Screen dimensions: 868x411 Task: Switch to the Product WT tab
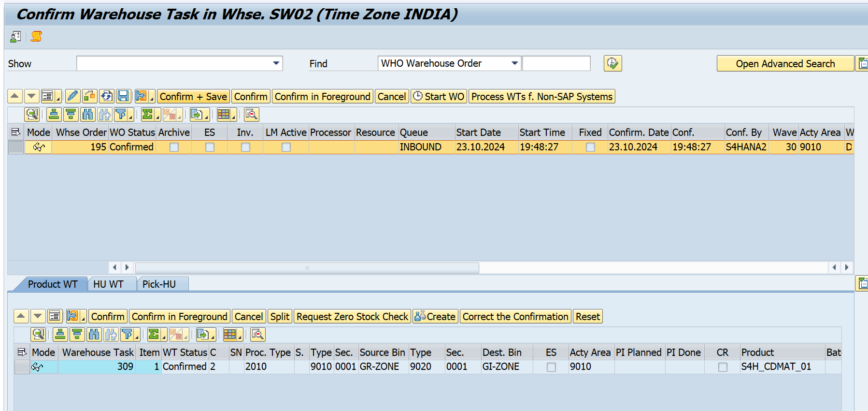pos(53,284)
